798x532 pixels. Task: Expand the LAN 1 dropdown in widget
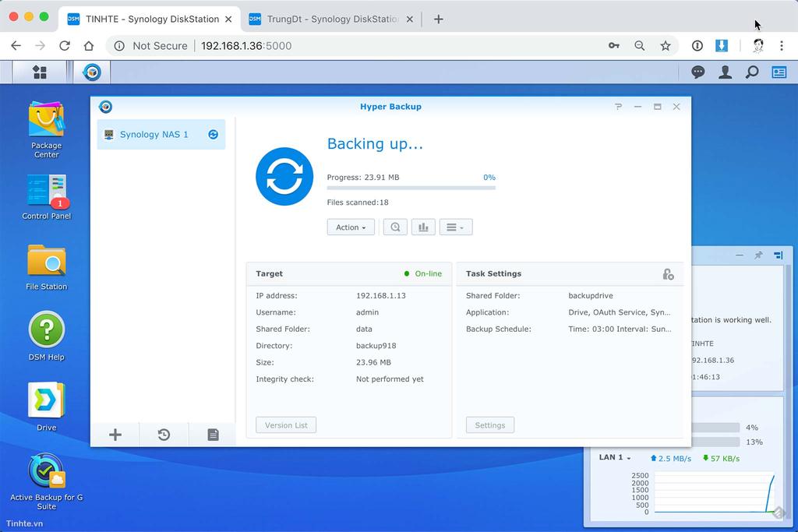pyautogui.click(x=615, y=457)
